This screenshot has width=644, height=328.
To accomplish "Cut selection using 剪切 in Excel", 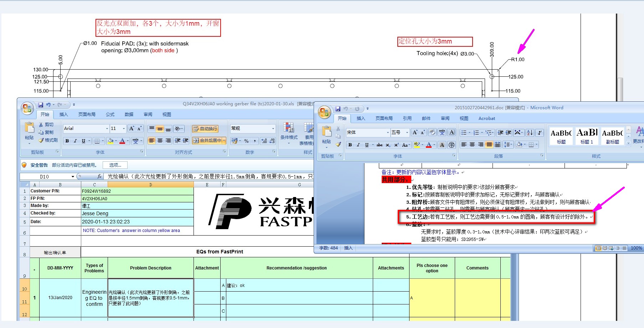I will 46,125.
